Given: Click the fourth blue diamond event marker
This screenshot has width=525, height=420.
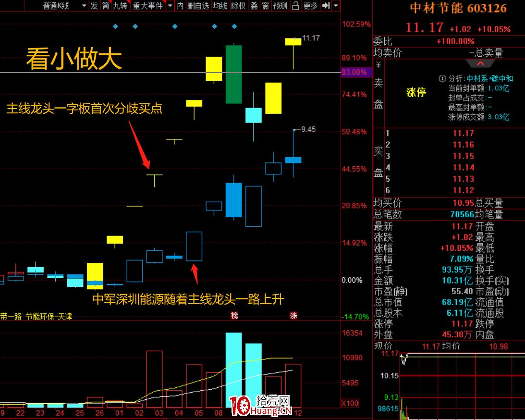Looking at the screenshot, I should coord(215,26).
